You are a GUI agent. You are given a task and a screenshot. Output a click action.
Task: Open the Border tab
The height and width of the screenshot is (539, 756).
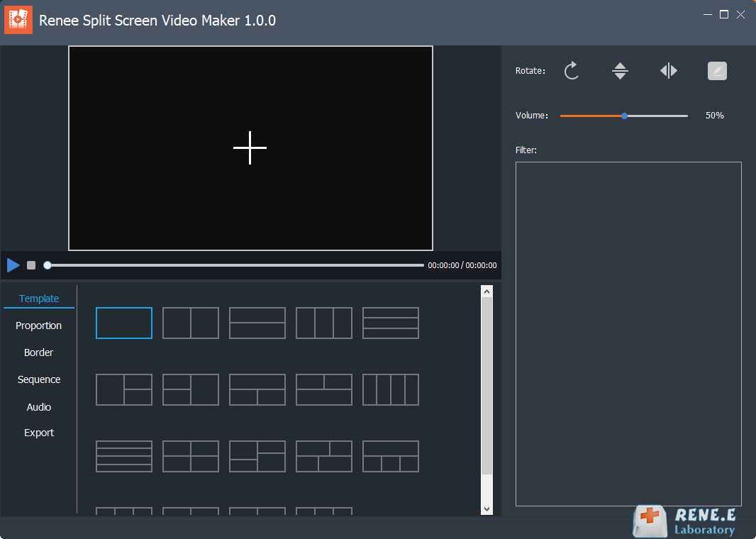[38, 352]
